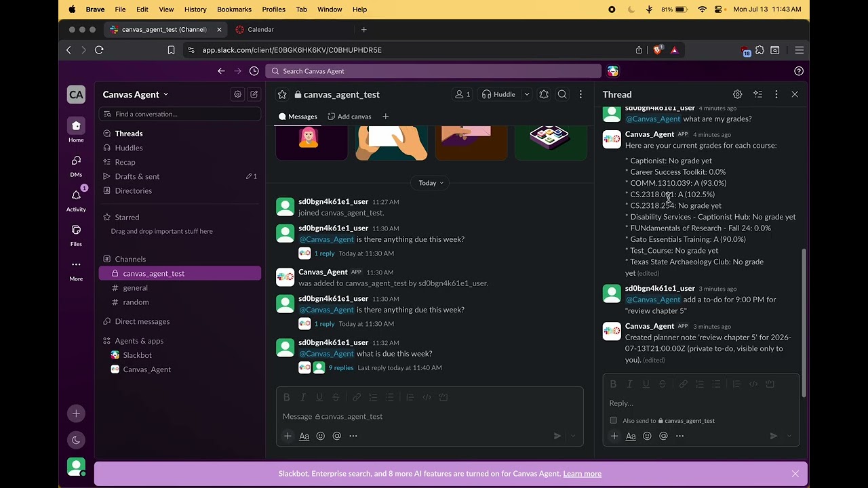This screenshot has width=868, height=488.
Task: Check the Also send to canvas_agent_test box
Action: click(614, 420)
